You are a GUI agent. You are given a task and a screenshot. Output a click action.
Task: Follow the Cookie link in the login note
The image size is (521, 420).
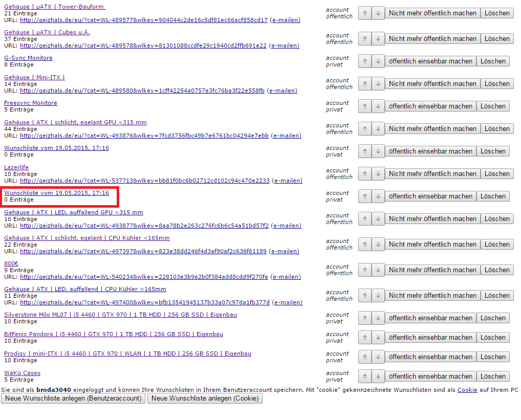tap(467, 390)
